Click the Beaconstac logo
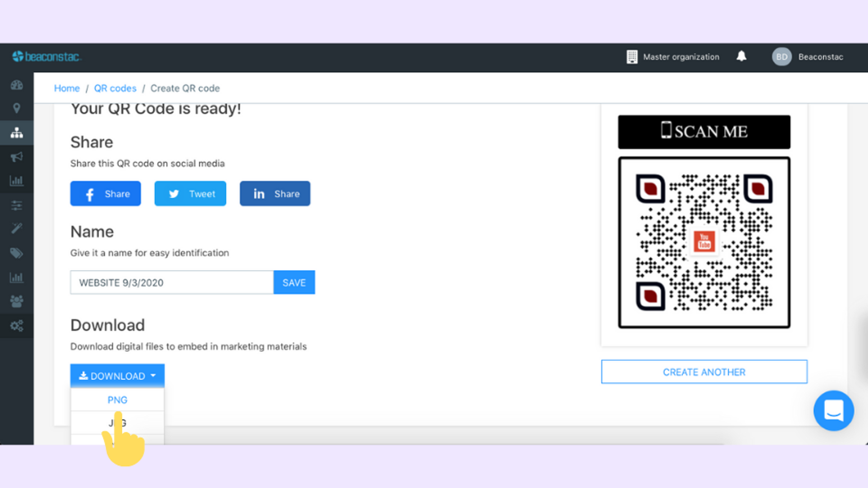Viewport: 868px width, 488px height. coord(47,56)
